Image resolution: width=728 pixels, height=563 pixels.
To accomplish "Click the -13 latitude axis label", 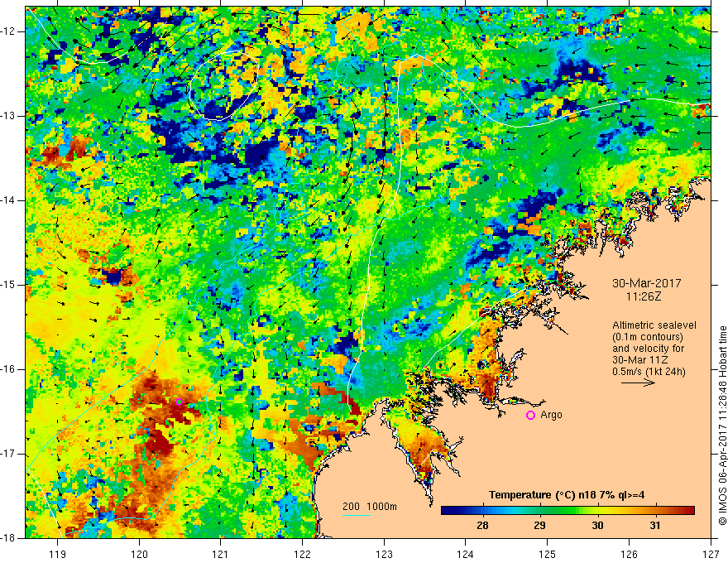I will click(8, 116).
